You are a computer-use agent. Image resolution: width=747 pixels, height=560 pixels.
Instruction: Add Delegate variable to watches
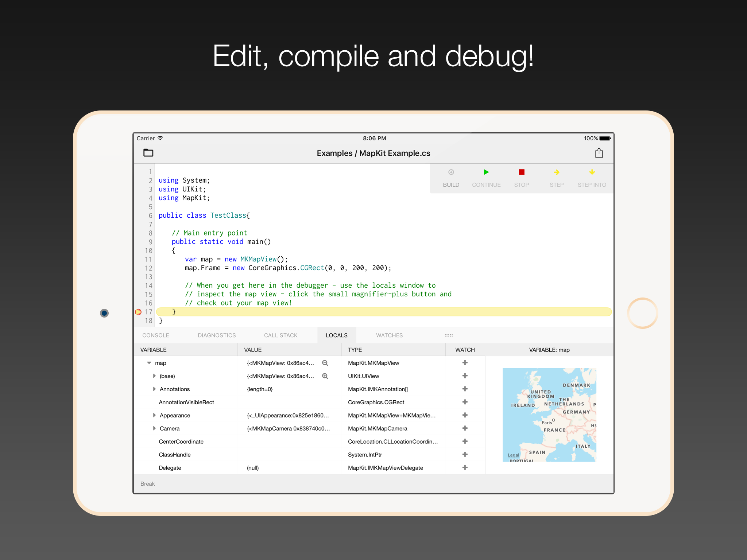pyautogui.click(x=465, y=468)
